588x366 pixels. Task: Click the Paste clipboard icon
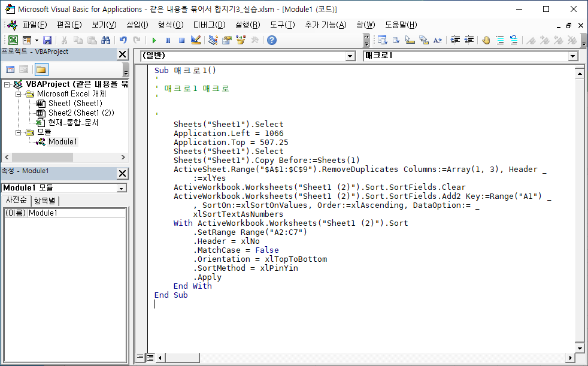(92, 40)
